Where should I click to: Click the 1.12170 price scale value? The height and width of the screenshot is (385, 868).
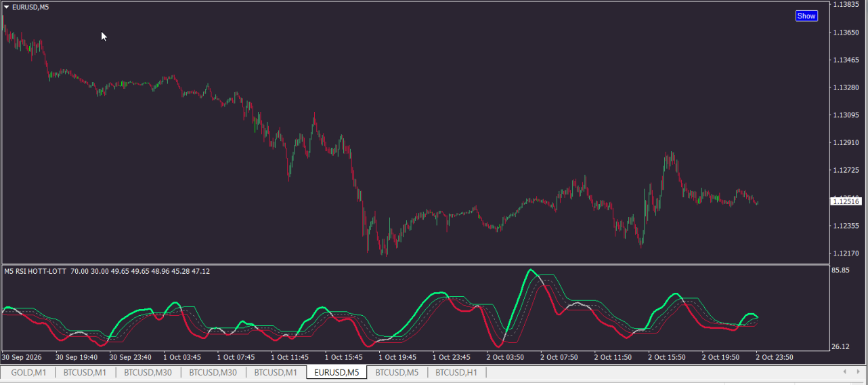pyautogui.click(x=846, y=254)
